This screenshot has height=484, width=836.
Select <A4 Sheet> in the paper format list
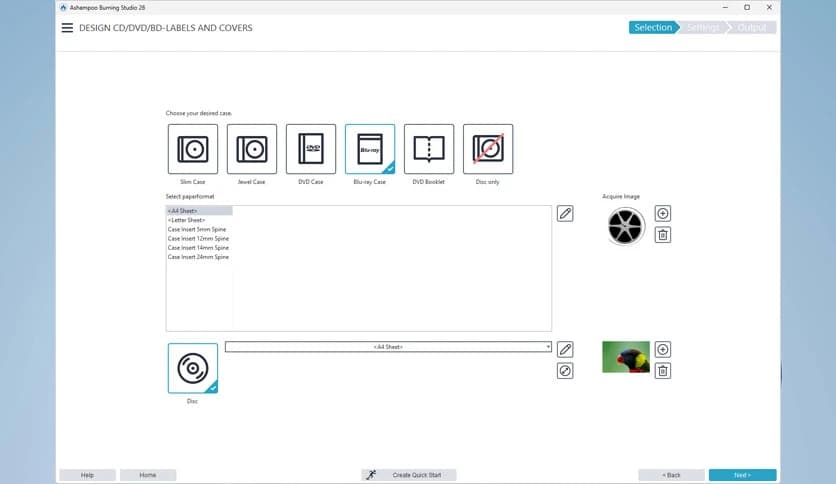(x=199, y=211)
